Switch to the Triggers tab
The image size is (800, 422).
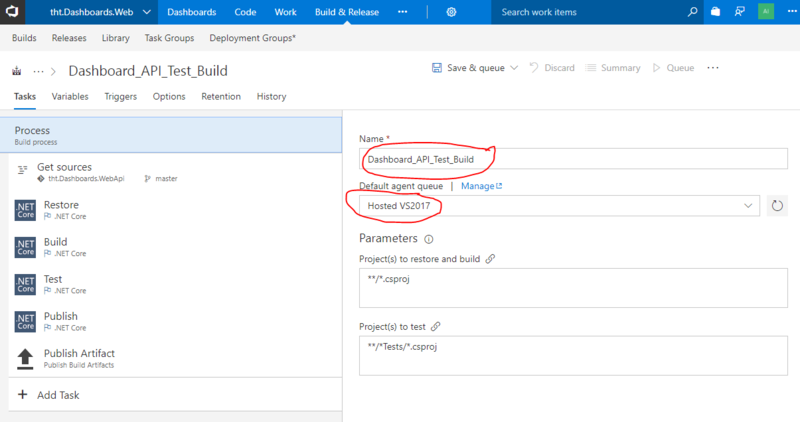120,96
